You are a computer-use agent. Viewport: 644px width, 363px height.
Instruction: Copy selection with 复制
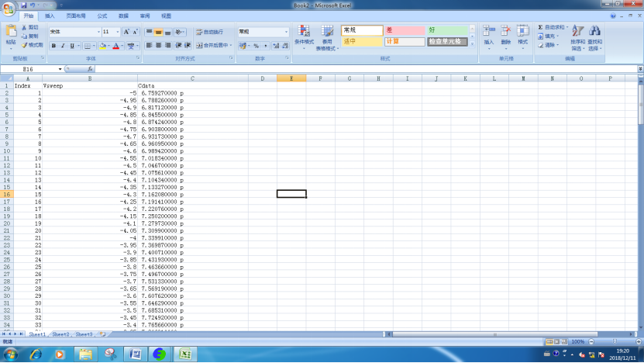(x=30, y=36)
